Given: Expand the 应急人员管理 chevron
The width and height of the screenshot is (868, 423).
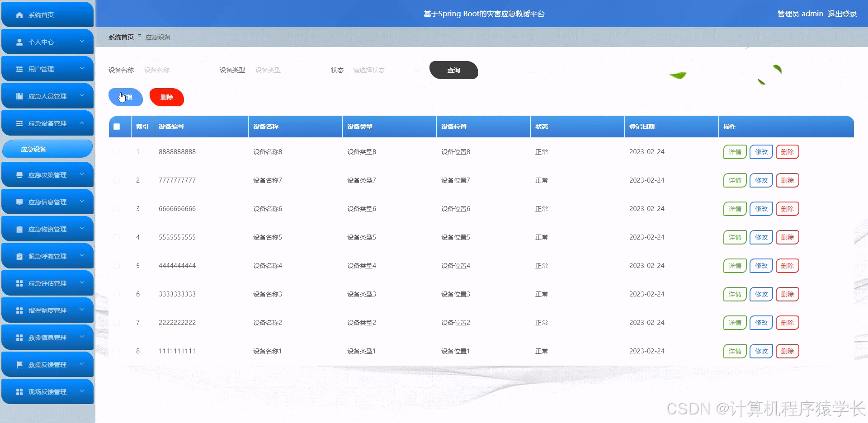Looking at the screenshot, I should pos(82,95).
